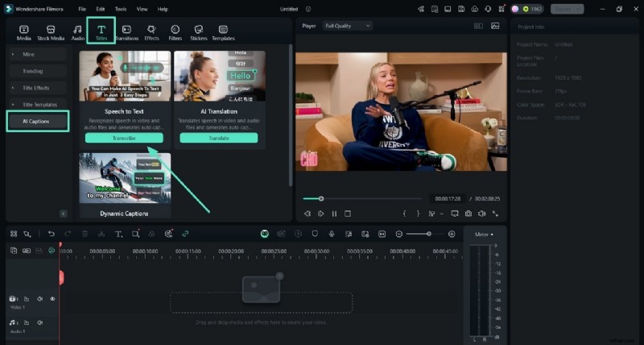Click the undo arrow in timeline toolbar
Viewport: 644px width, 345px height.
[x=52, y=234]
